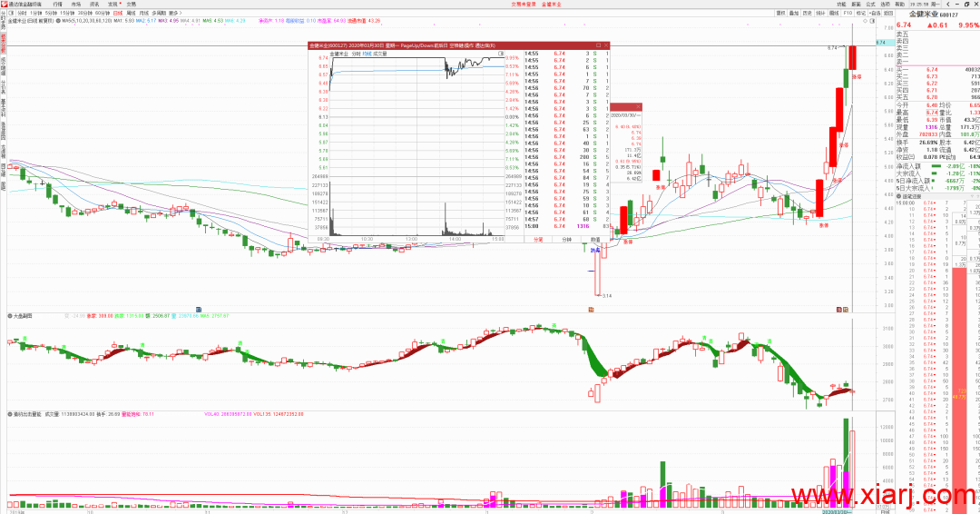Click 成交量 label in intraday popup
This screenshot has height=514, width=980.
pyautogui.click(x=380, y=54)
